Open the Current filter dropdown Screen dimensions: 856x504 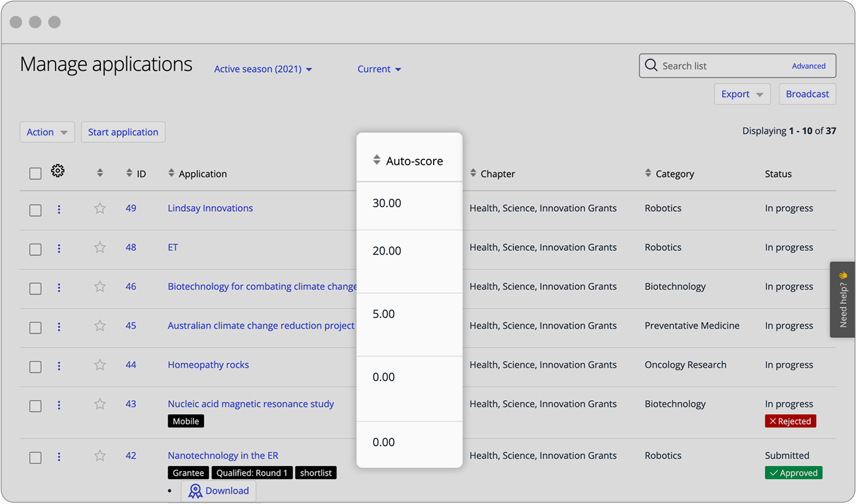pyautogui.click(x=379, y=69)
